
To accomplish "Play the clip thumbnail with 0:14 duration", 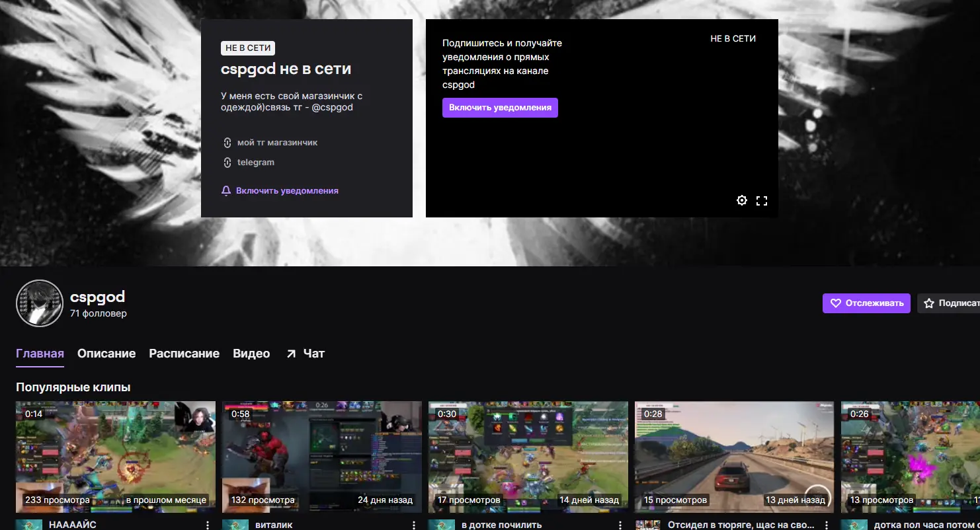I will [116, 457].
